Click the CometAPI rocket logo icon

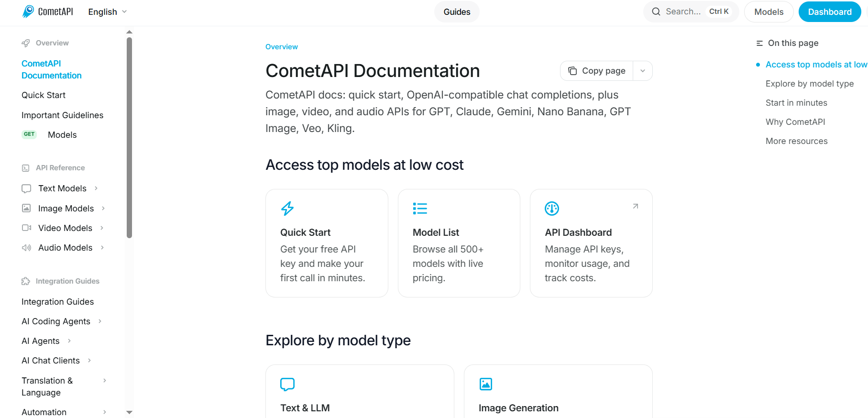click(28, 11)
